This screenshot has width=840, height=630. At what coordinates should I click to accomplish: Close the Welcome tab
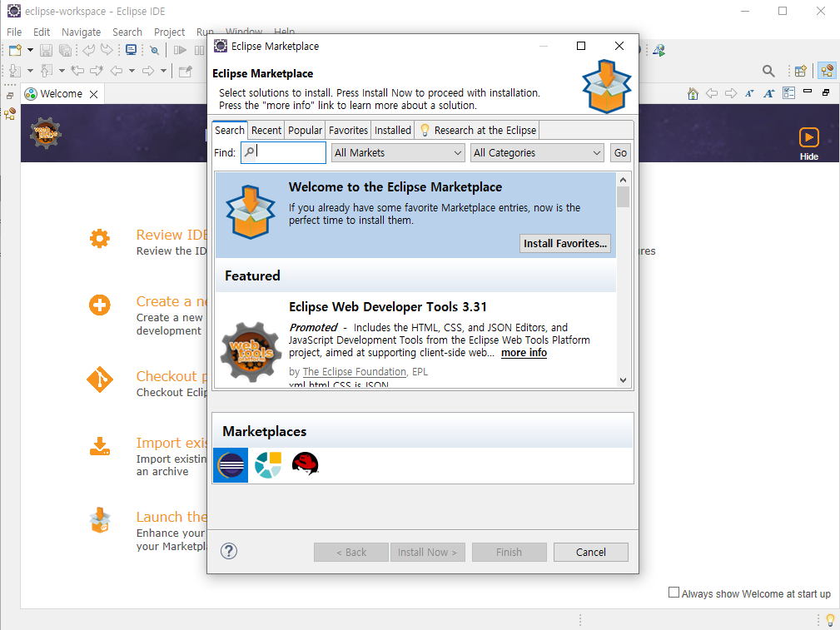pyautogui.click(x=94, y=94)
